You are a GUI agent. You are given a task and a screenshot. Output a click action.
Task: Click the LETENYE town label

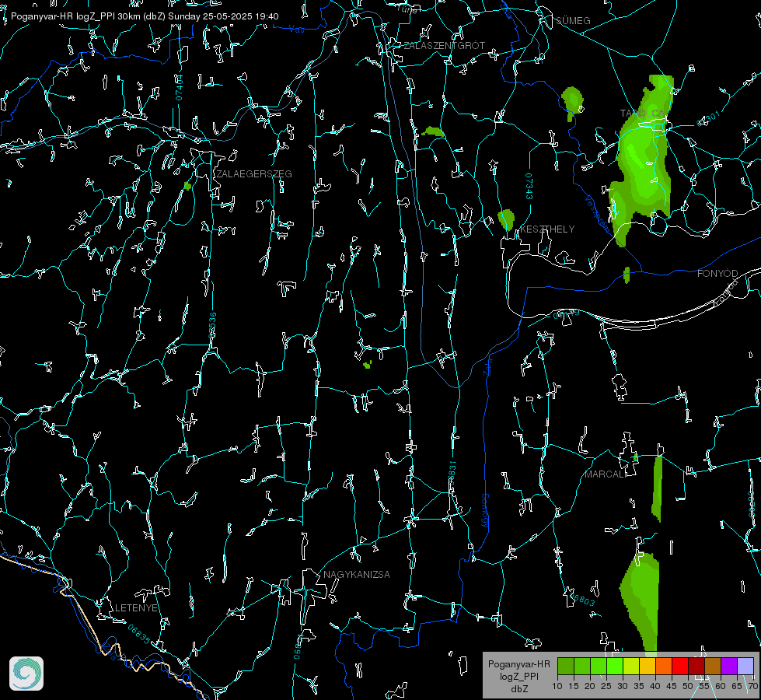(x=136, y=608)
